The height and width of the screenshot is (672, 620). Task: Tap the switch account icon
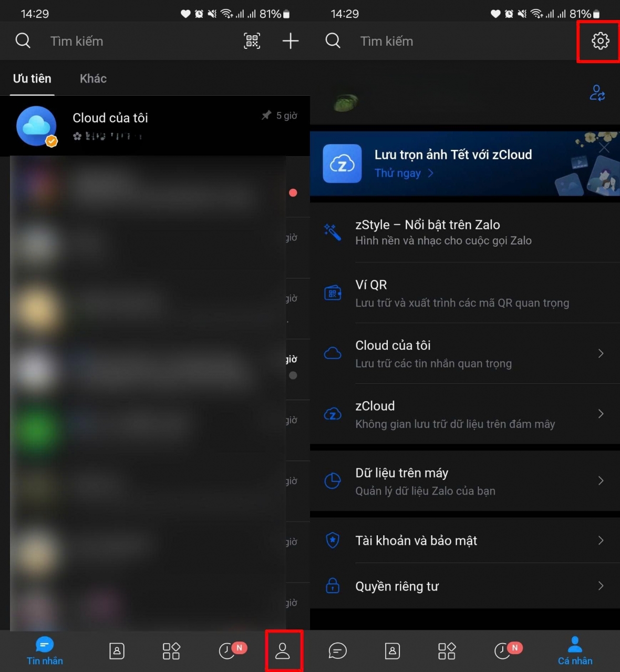pos(597,93)
